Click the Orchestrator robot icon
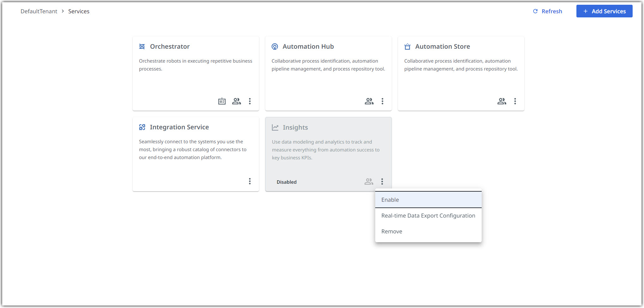The width and height of the screenshot is (644, 308). [x=142, y=46]
